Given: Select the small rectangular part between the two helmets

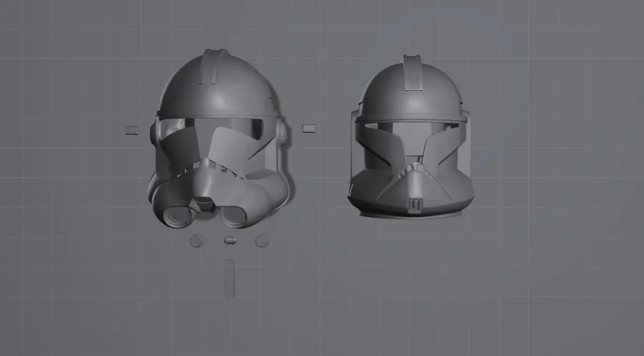Looking at the screenshot, I should pos(309,128).
